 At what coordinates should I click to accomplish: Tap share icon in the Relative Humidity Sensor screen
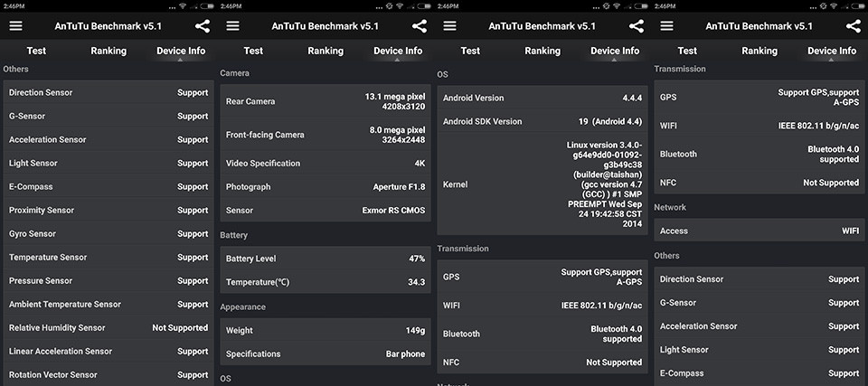tap(203, 26)
